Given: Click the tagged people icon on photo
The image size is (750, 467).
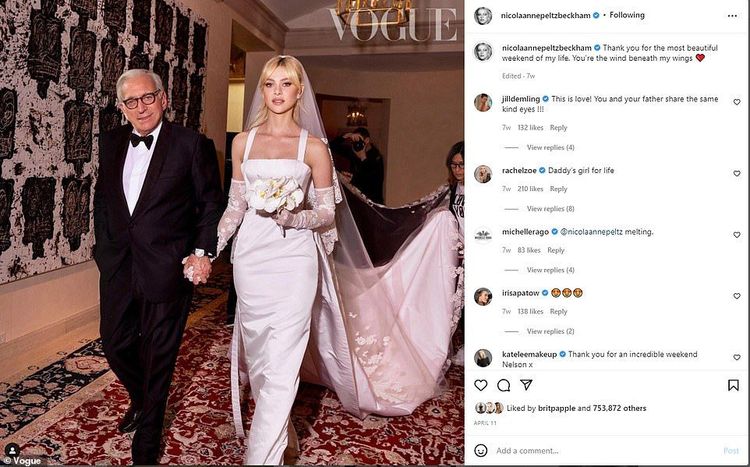Looking at the screenshot, I should (x=12, y=450).
